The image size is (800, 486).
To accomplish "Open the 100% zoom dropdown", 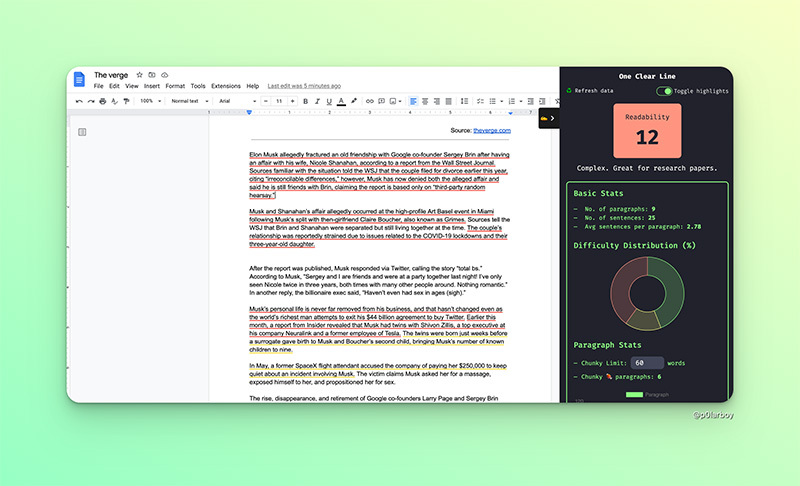I will tap(151, 101).
